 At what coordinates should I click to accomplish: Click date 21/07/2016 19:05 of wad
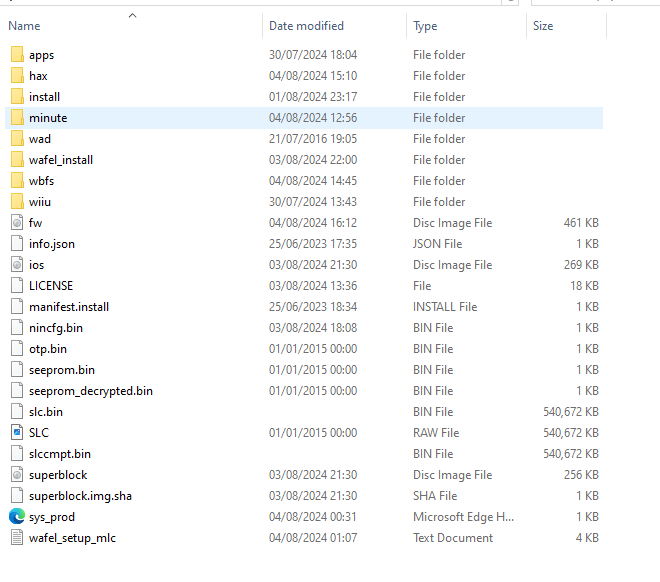313,139
